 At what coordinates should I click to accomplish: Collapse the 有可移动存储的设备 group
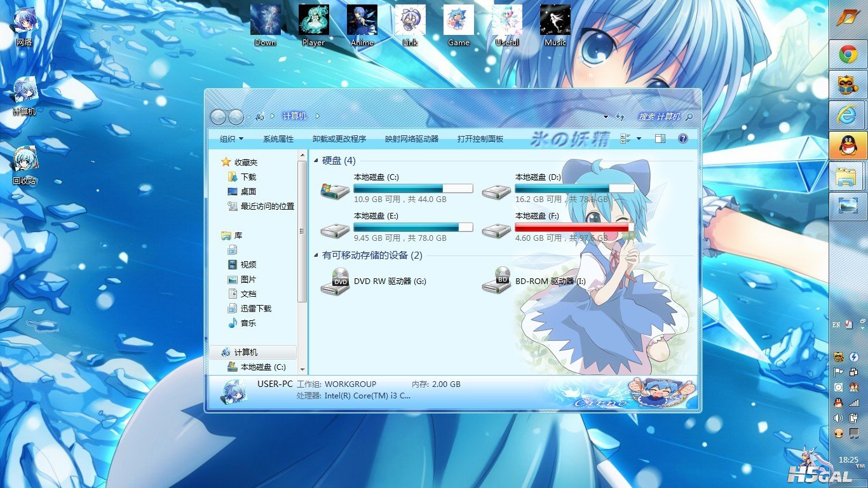(316, 255)
